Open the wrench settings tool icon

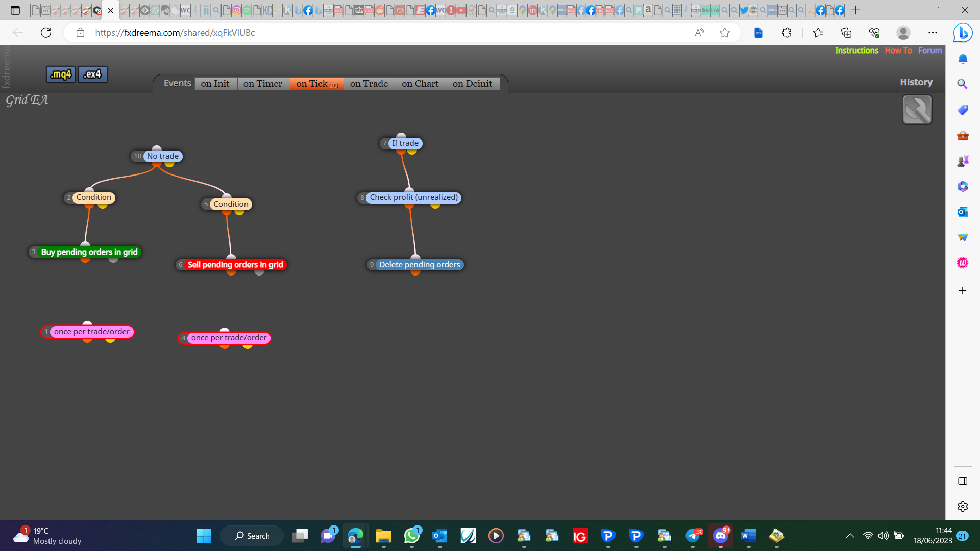point(917,110)
